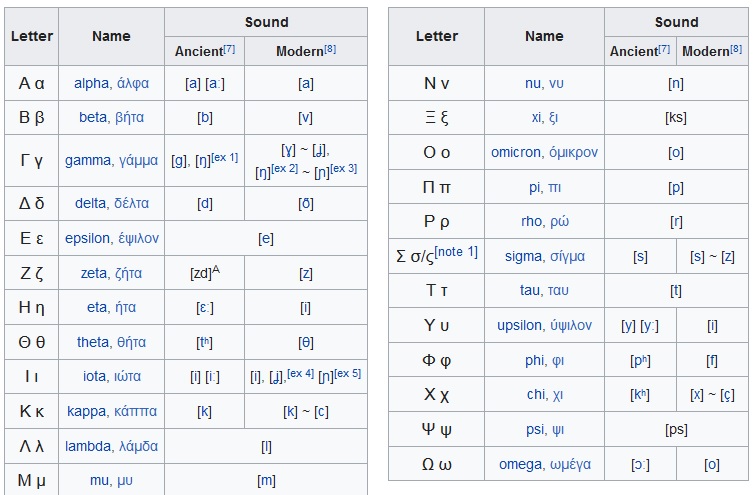
Task: Click the lambda name link
Action: [x=88, y=446]
